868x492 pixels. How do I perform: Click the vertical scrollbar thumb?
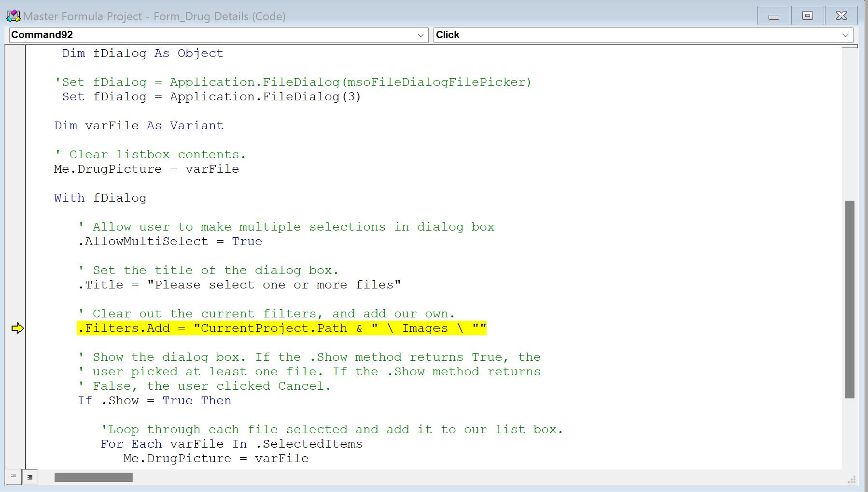coord(850,300)
